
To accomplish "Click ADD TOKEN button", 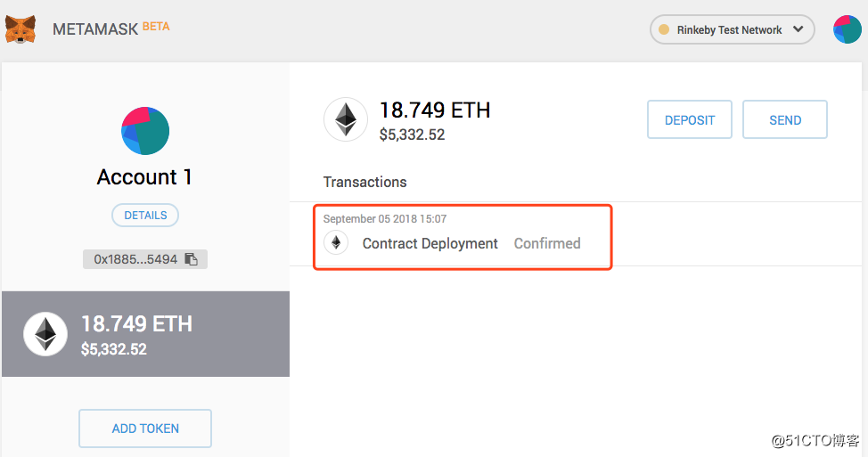I will click(x=145, y=428).
